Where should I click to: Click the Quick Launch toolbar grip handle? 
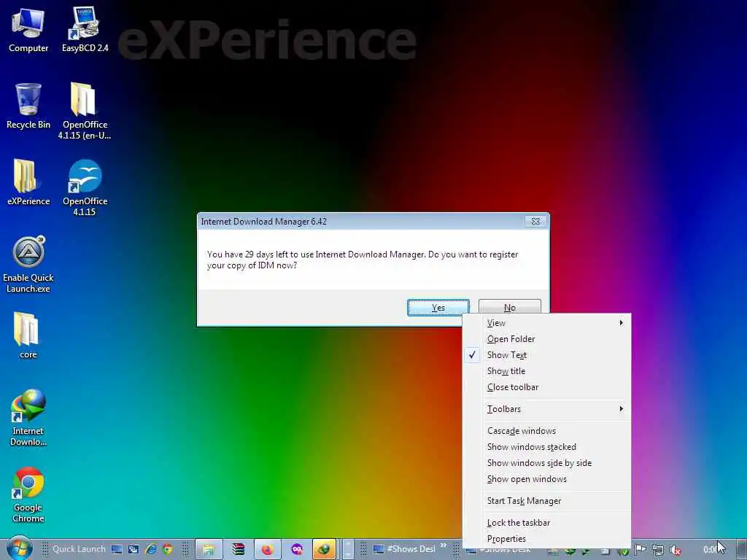(45, 549)
